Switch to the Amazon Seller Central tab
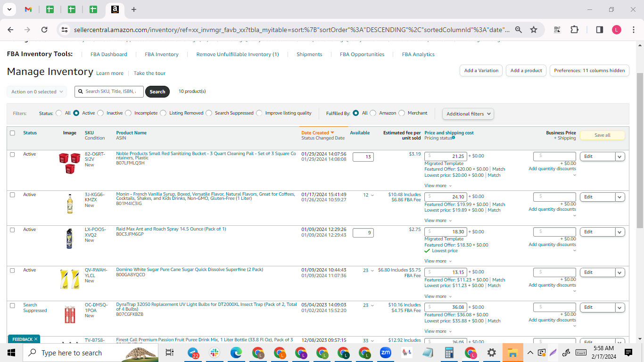The width and height of the screenshot is (644, 362). click(115, 9)
